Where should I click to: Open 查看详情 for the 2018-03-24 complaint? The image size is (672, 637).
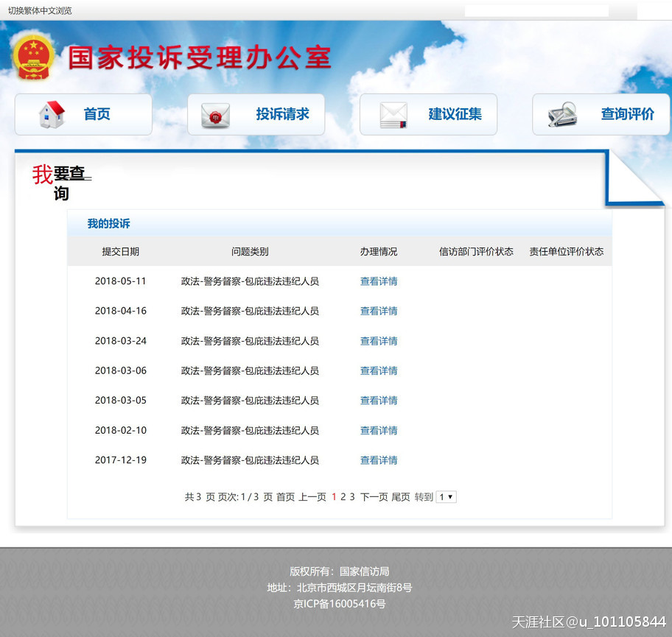coord(379,340)
